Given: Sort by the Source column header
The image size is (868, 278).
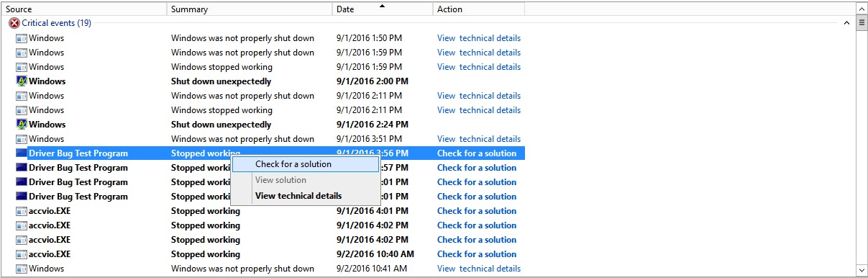Looking at the screenshot, I should tap(84, 9).
